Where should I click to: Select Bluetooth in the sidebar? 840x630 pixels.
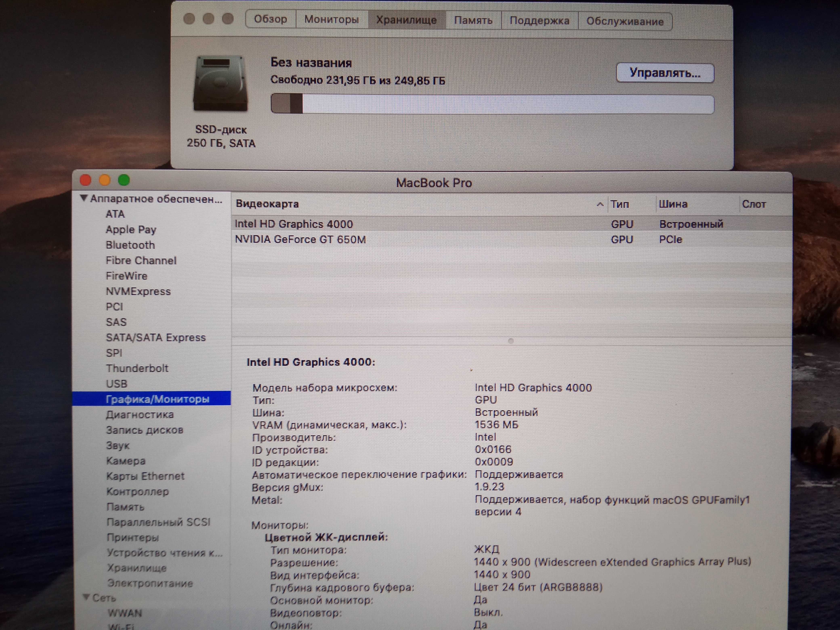(130, 245)
